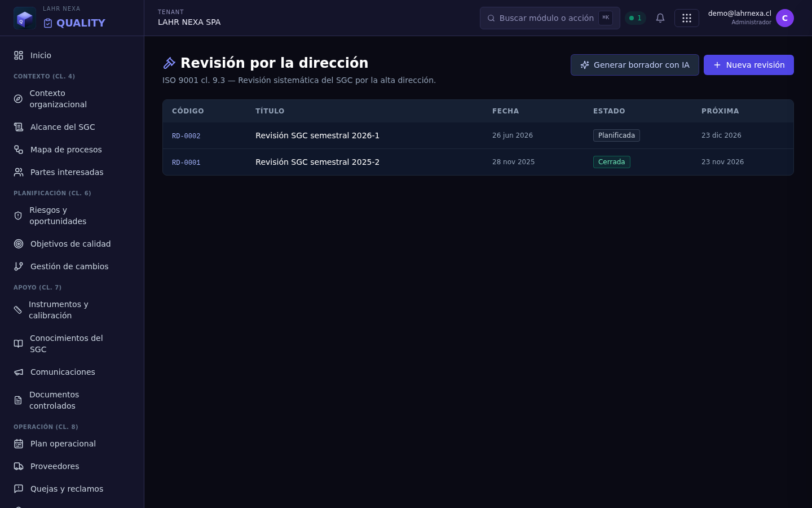This screenshot has width=812, height=508.
Task: Click date 26 jun 2026
Action: click(x=513, y=135)
